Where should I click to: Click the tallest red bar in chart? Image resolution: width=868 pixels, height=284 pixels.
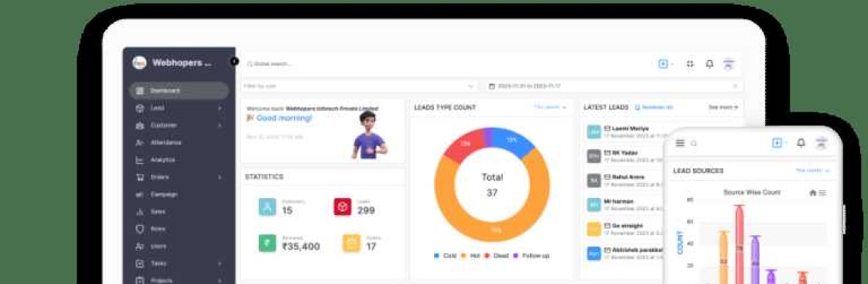739,244
